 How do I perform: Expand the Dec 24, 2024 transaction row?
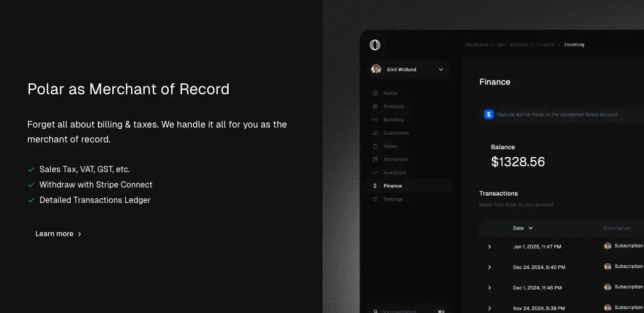(x=489, y=267)
